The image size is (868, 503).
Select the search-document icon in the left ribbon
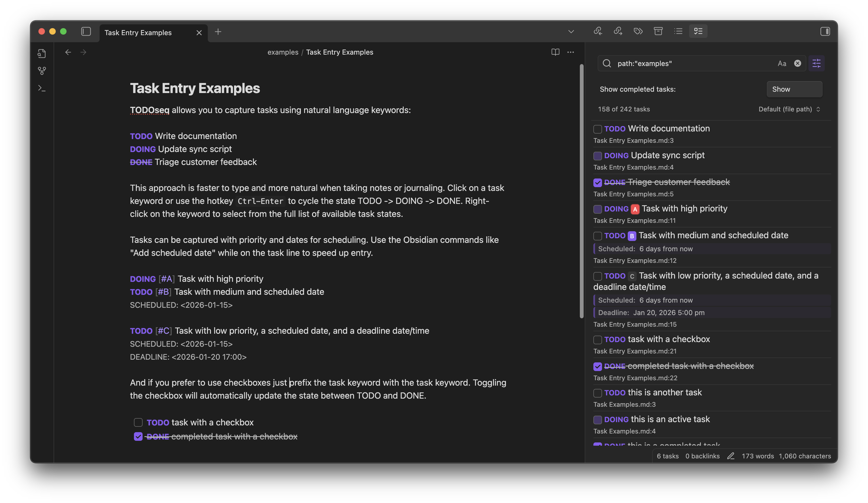click(x=42, y=53)
